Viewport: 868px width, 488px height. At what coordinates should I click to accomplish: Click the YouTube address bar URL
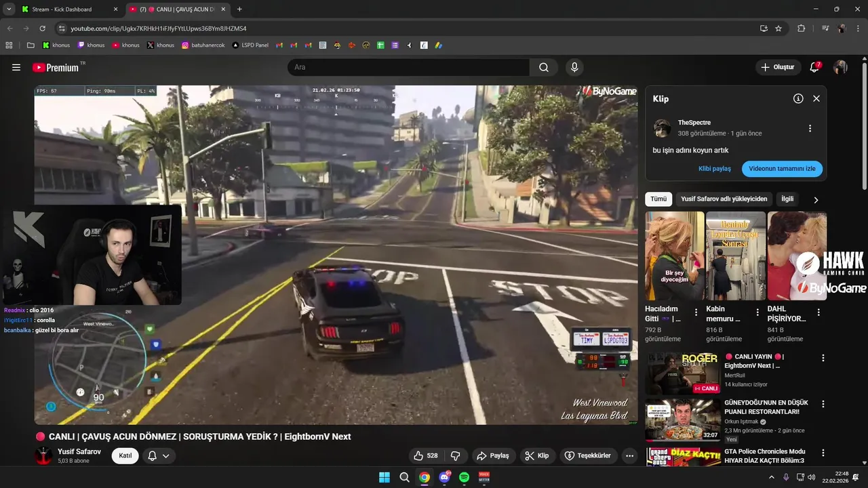159,28
